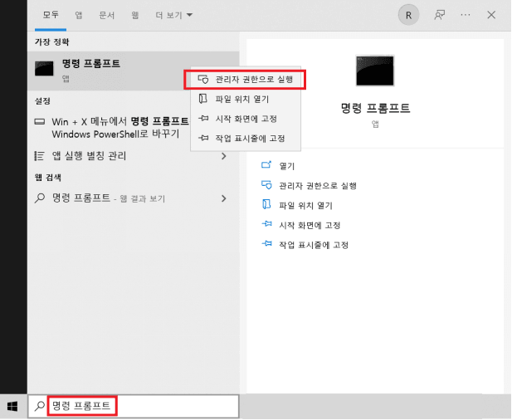Click the pin icon beside context menu 작업 표시줄에 고정
The width and height of the screenshot is (512, 420).
tap(203, 138)
